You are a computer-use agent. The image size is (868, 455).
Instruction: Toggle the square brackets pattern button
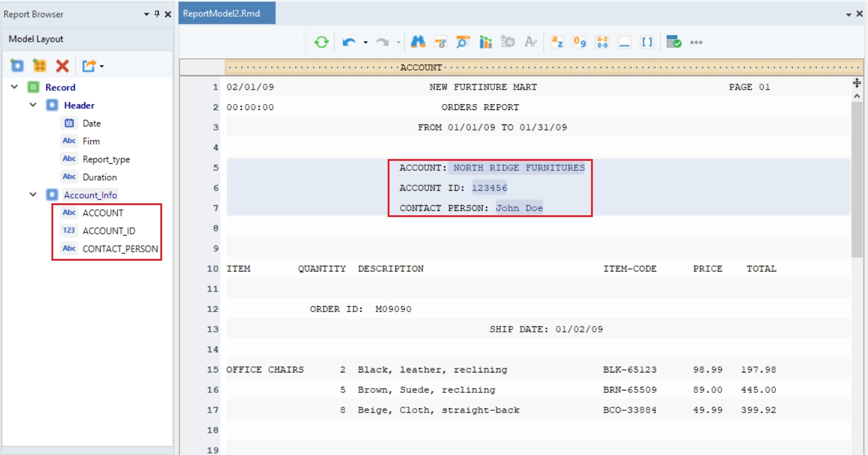tap(647, 42)
